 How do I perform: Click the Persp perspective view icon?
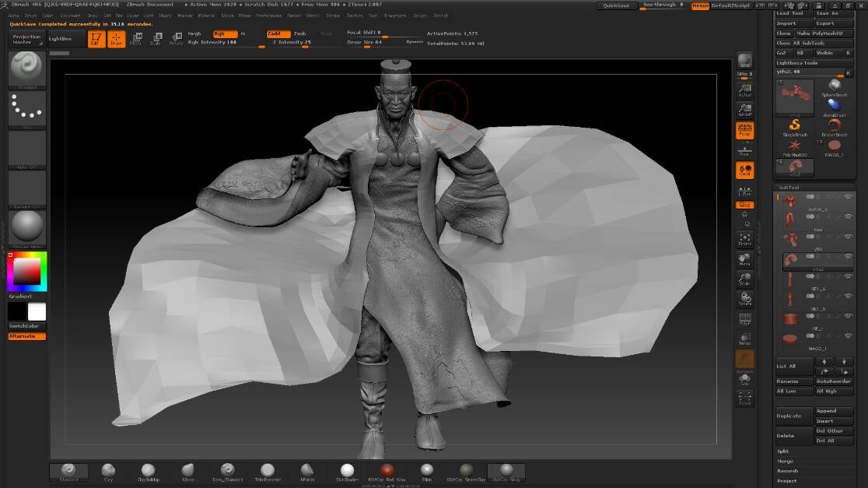coord(744,130)
